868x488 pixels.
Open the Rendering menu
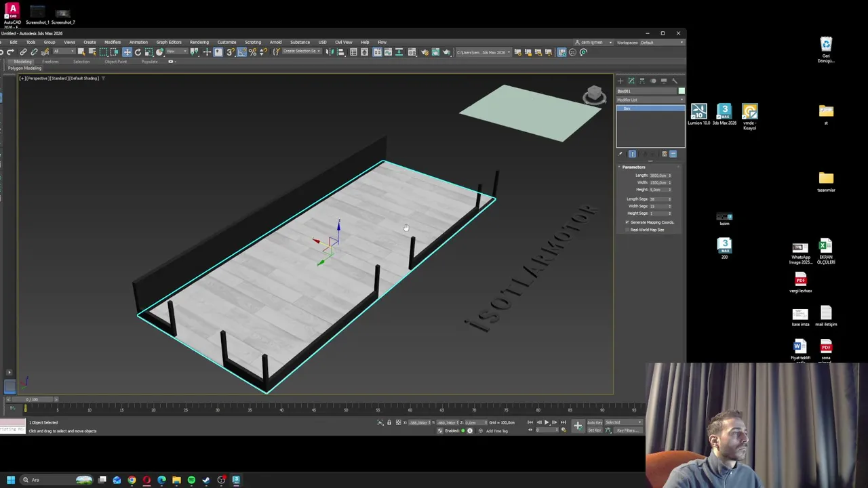coord(199,42)
